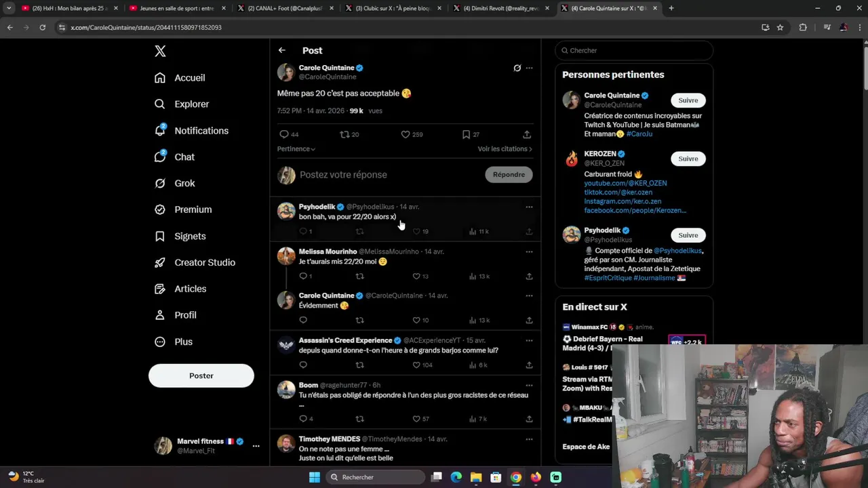Image resolution: width=868 pixels, height=488 pixels.
Task: View stats on Assassin's Creed Experience reply
Action: point(473,365)
